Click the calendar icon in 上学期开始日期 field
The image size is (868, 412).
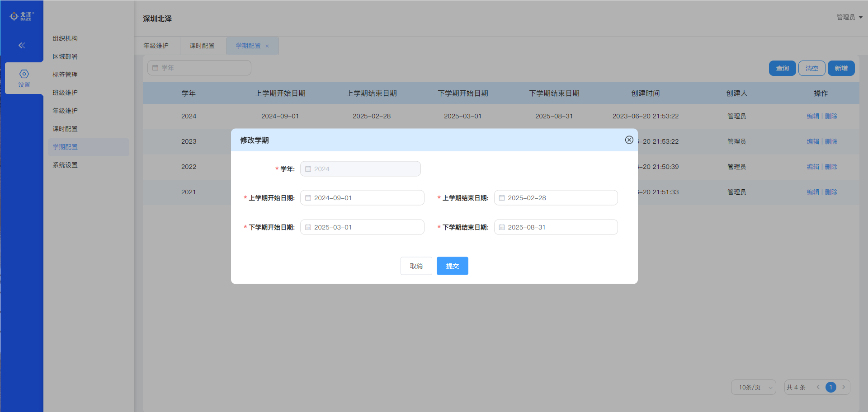point(308,198)
